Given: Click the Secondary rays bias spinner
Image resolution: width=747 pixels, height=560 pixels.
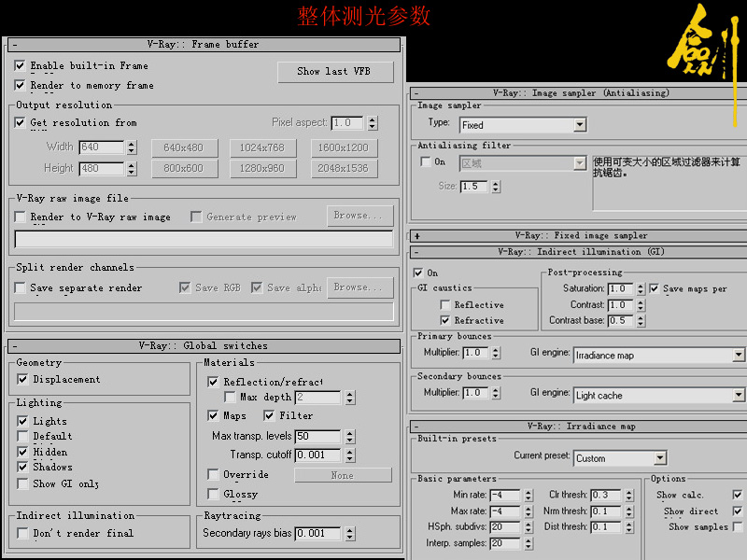Looking at the screenshot, I should point(348,534).
